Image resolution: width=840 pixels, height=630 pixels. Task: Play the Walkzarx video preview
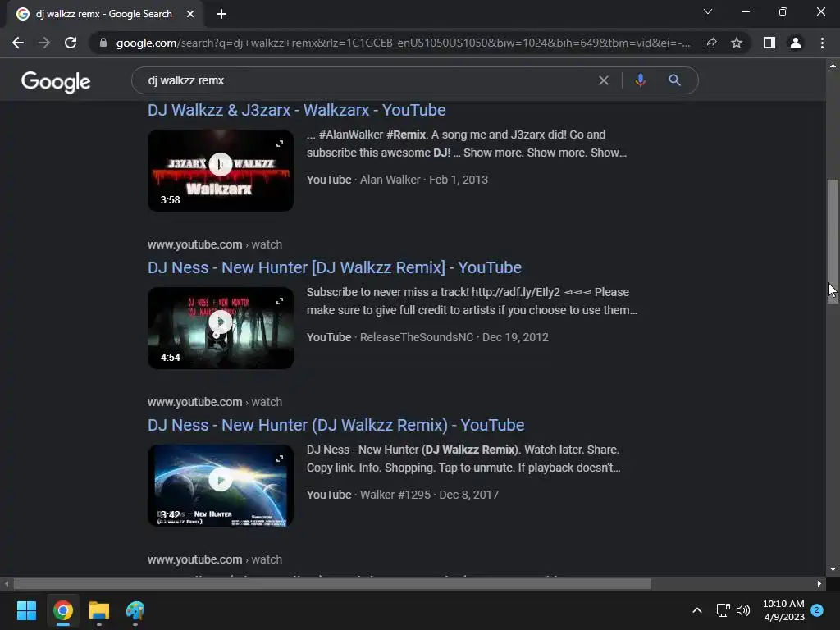click(220, 164)
